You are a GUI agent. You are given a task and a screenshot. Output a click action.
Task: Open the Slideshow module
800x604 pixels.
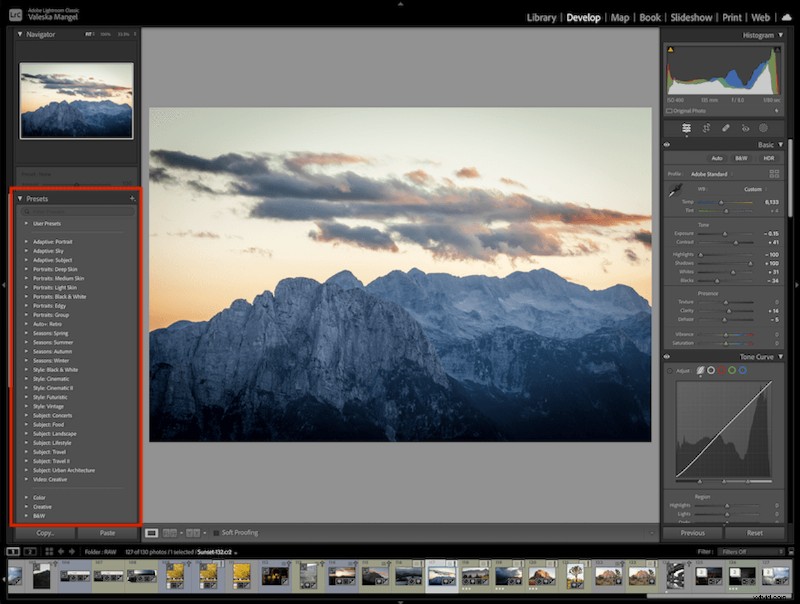point(691,17)
